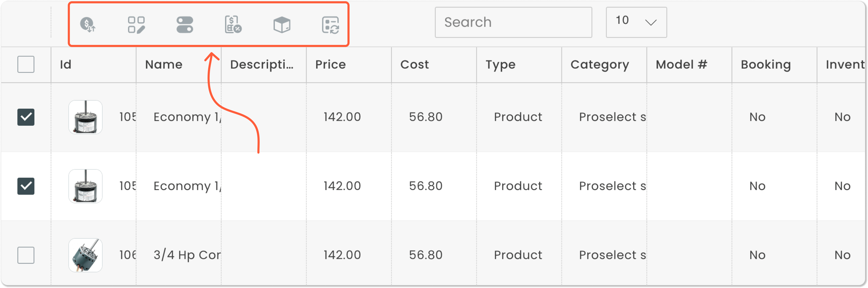868x288 pixels.
Task: Click the Category column header
Action: click(x=600, y=64)
